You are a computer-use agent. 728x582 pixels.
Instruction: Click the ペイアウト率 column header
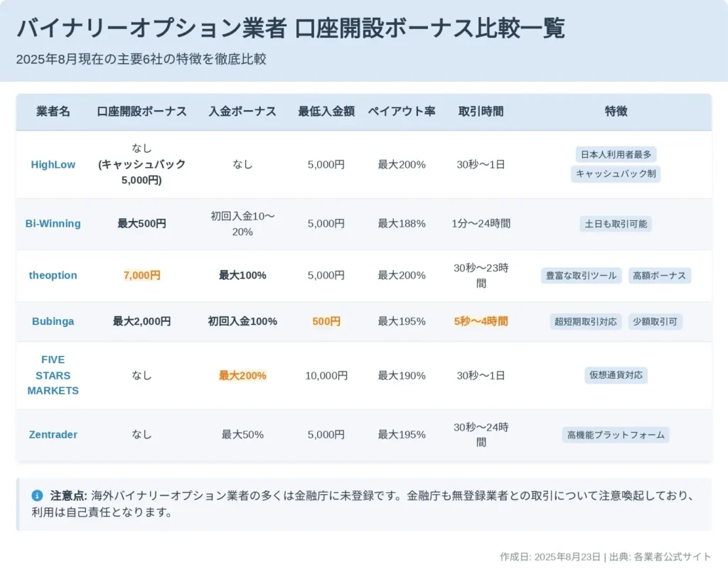[402, 112]
